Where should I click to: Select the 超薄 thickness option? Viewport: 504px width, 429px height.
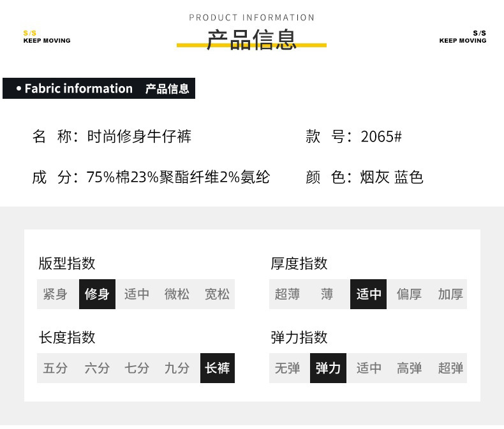point(287,294)
